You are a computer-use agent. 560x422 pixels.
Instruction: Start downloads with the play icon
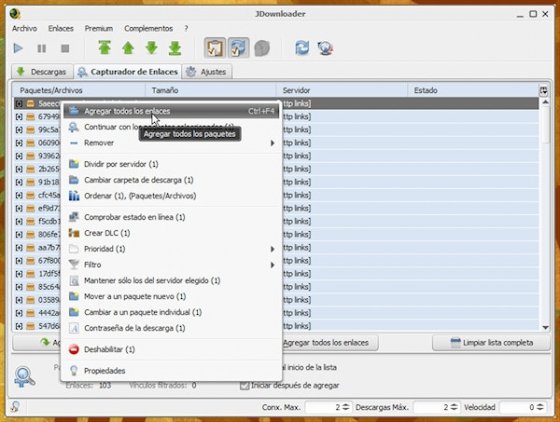click(18, 48)
